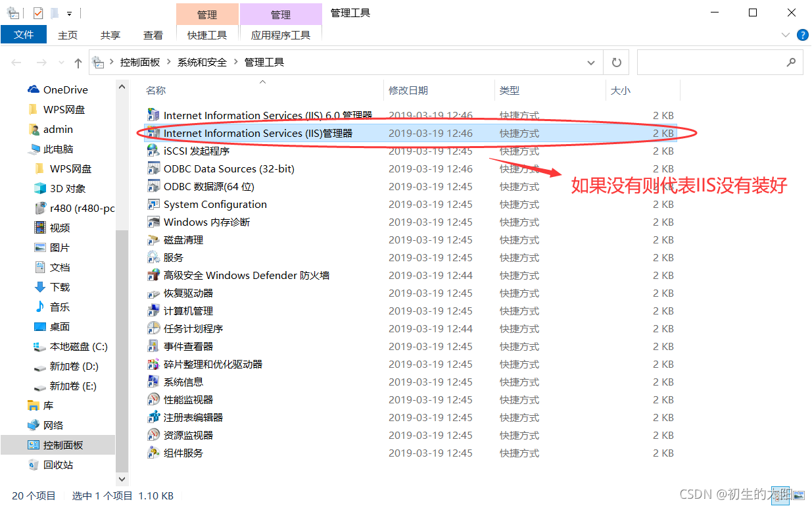The image size is (812, 506).
Task: Select the ODBC 数据源(64 位) icon
Action: point(153,186)
